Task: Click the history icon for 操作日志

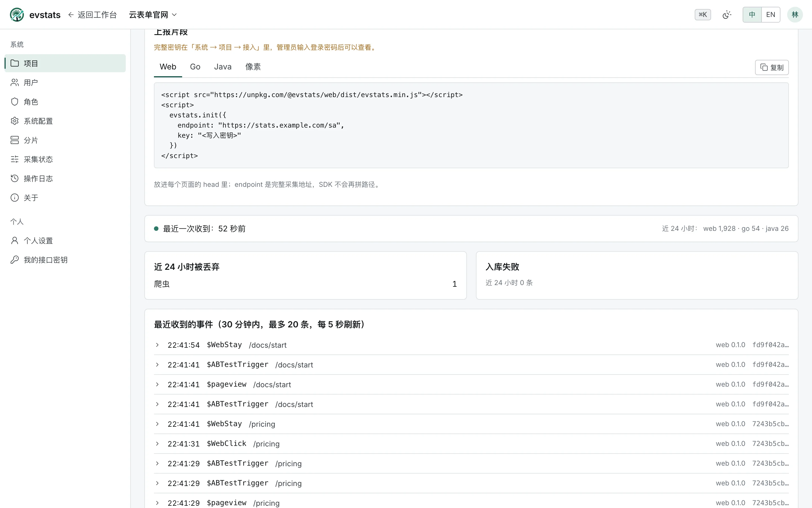Action: tap(14, 178)
